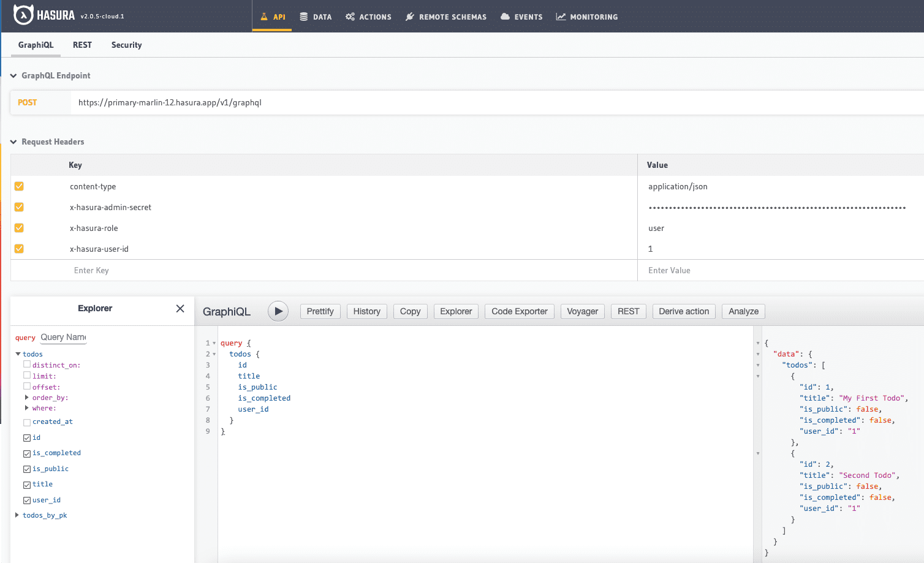Image resolution: width=924 pixels, height=563 pixels.
Task: Fold the "todos" array in the results
Action: coord(758,365)
